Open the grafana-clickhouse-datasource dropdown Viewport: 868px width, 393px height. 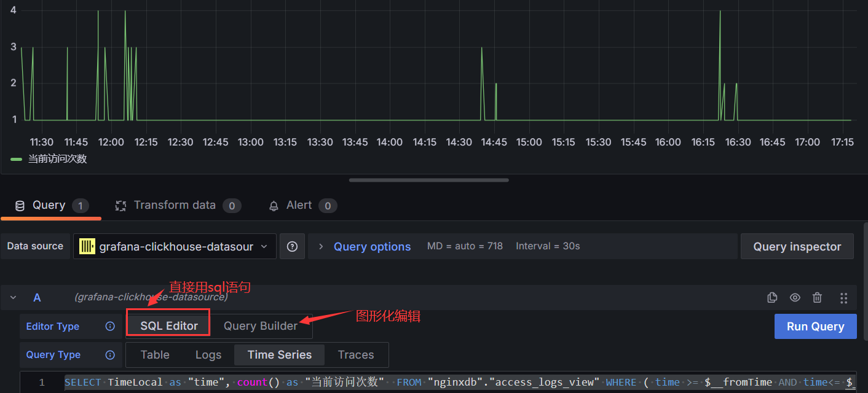point(175,246)
